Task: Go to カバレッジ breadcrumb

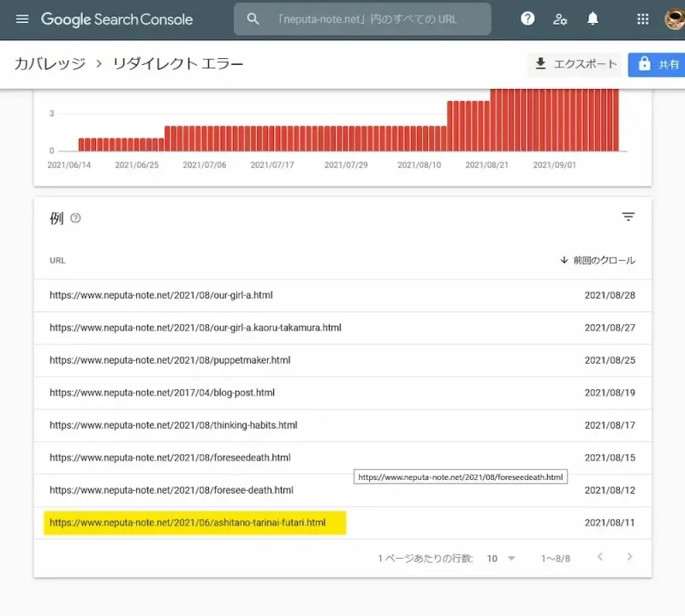Action: click(49, 64)
